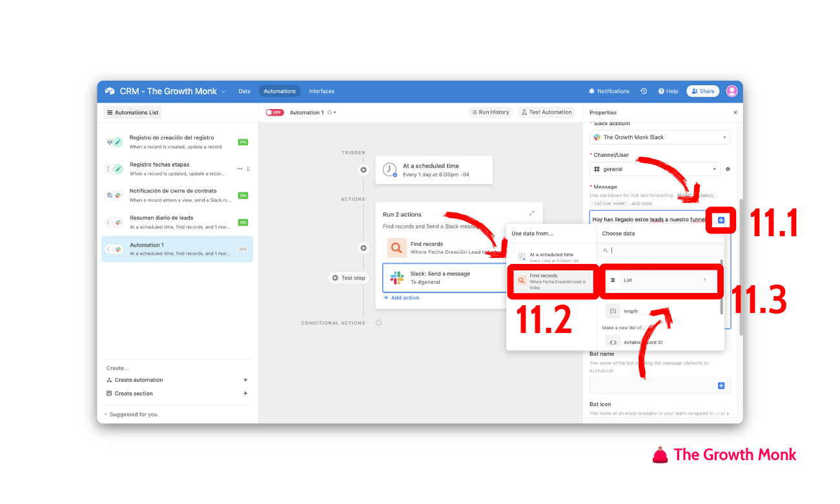Open the Slack account dropdown
Viewport: 840px width, 504px height.
click(x=660, y=137)
